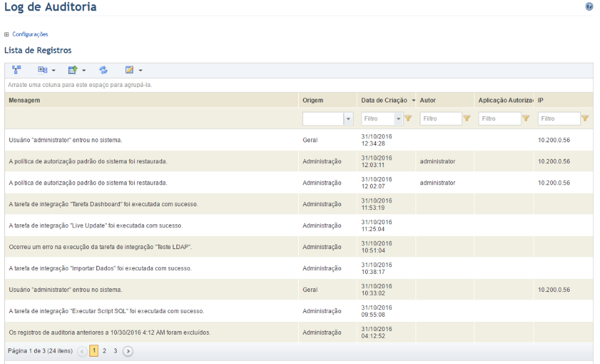The height and width of the screenshot is (364, 600).
Task: Expand the Configurações section with the plus box
Action: (x=6, y=34)
